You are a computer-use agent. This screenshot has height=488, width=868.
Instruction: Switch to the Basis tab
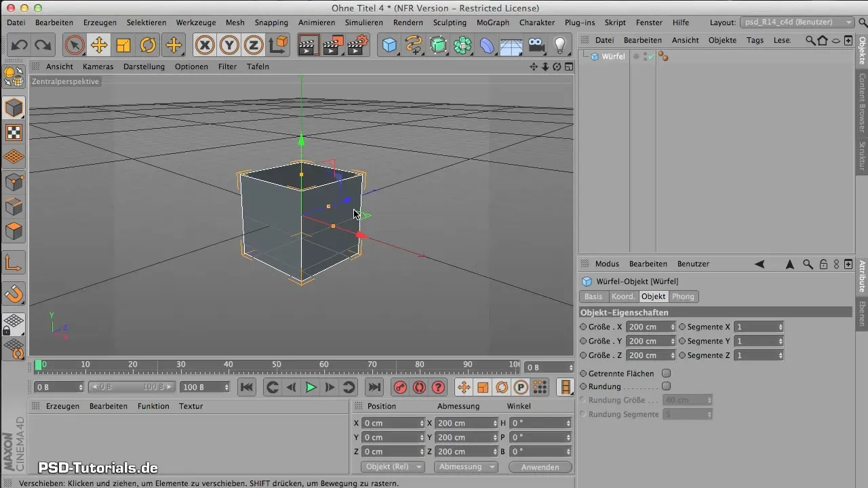(x=593, y=296)
